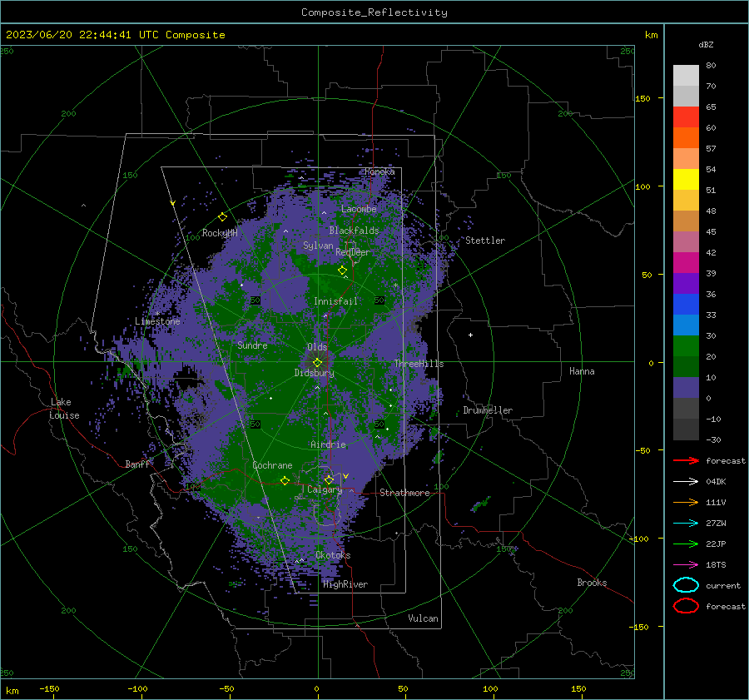Click the Composite_Reflectivity title
The width and height of the screenshot is (749, 700).
tap(374, 12)
